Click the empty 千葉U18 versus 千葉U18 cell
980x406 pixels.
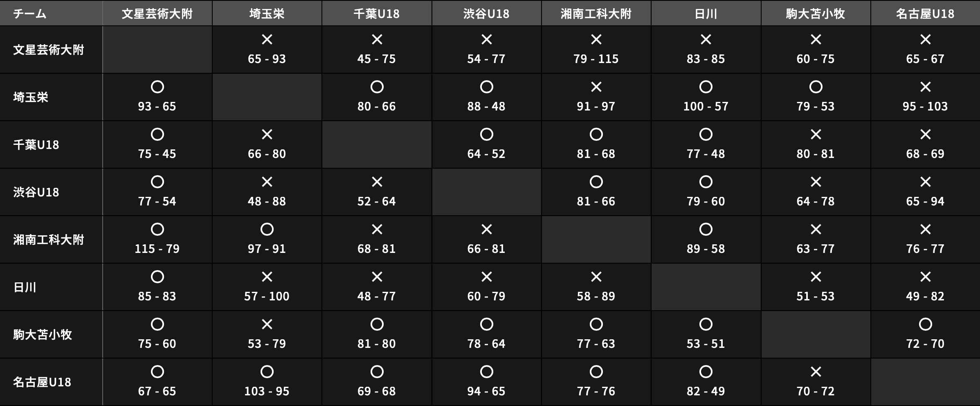[x=377, y=144]
